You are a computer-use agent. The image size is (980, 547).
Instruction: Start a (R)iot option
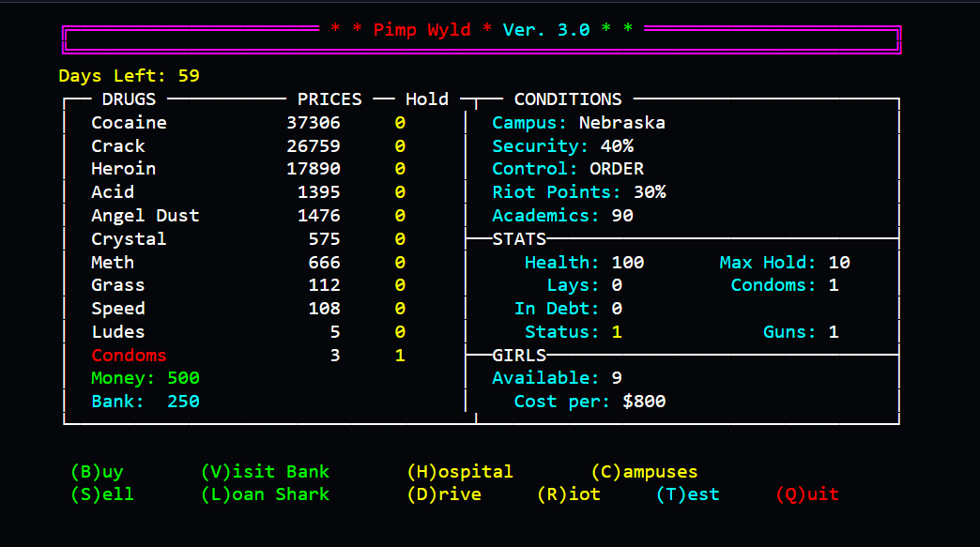click(569, 494)
